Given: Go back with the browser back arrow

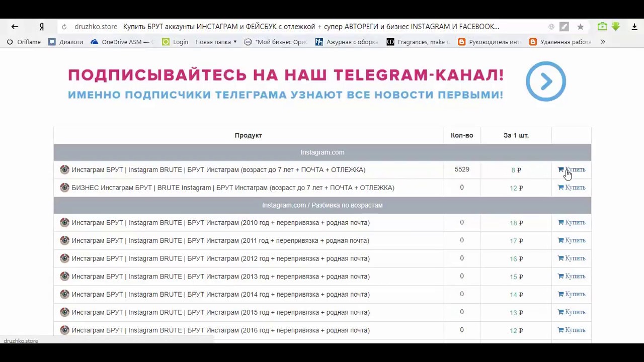Looking at the screenshot, I should pyautogui.click(x=15, y=27).
